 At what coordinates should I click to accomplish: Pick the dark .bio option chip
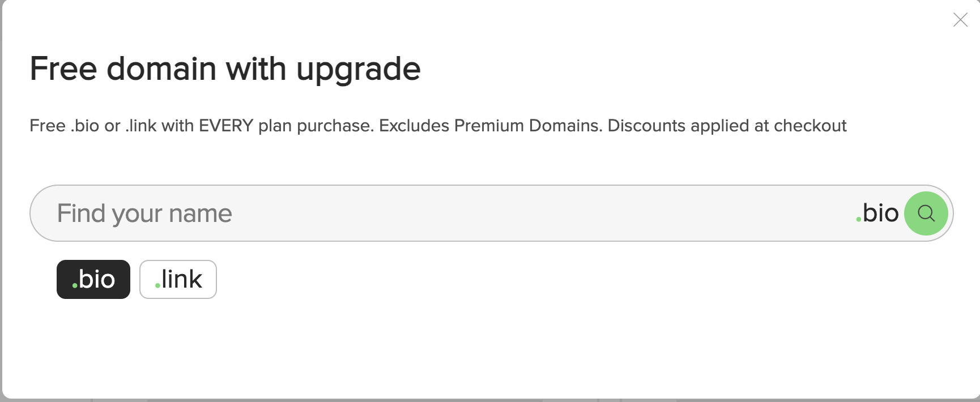pyautogui.click(x=93, y=279)
